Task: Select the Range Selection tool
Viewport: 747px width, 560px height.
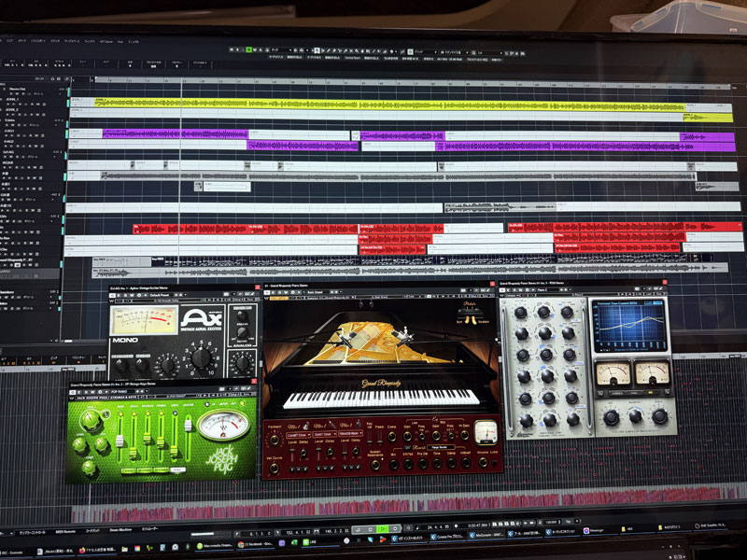Action: tap(322, 50)
